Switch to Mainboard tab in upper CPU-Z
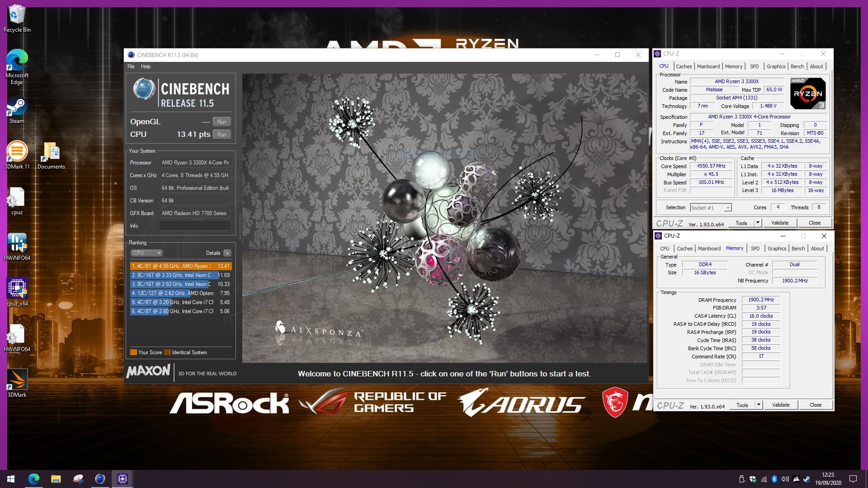The image size is (868, 488). [708, 66]
